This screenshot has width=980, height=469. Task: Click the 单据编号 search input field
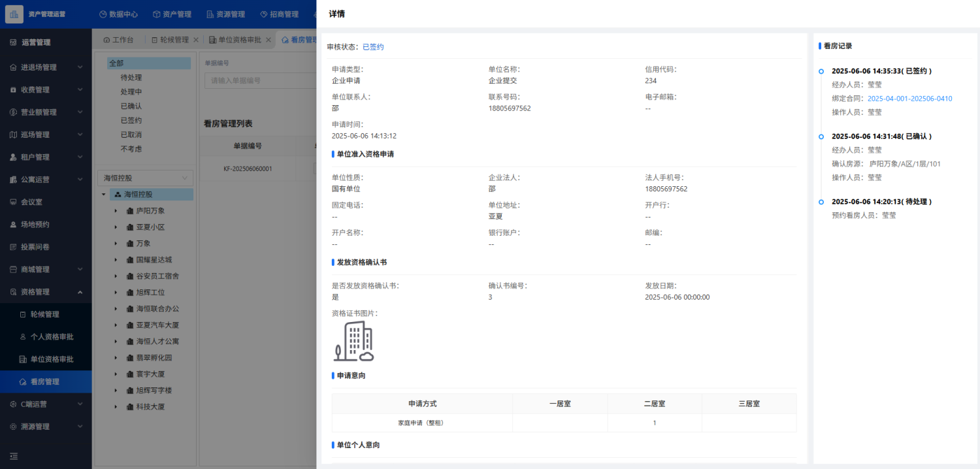[x=260, y=80]
